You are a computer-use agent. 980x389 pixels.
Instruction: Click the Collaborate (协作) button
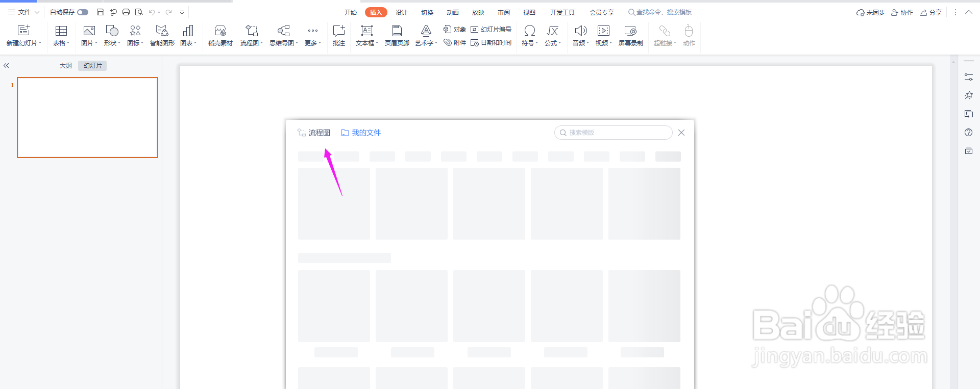902,12
